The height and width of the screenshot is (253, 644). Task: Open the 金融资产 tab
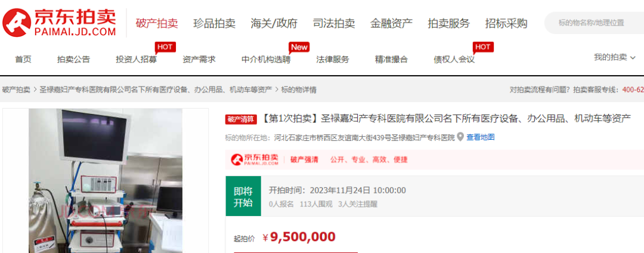(x=391, y=23)
